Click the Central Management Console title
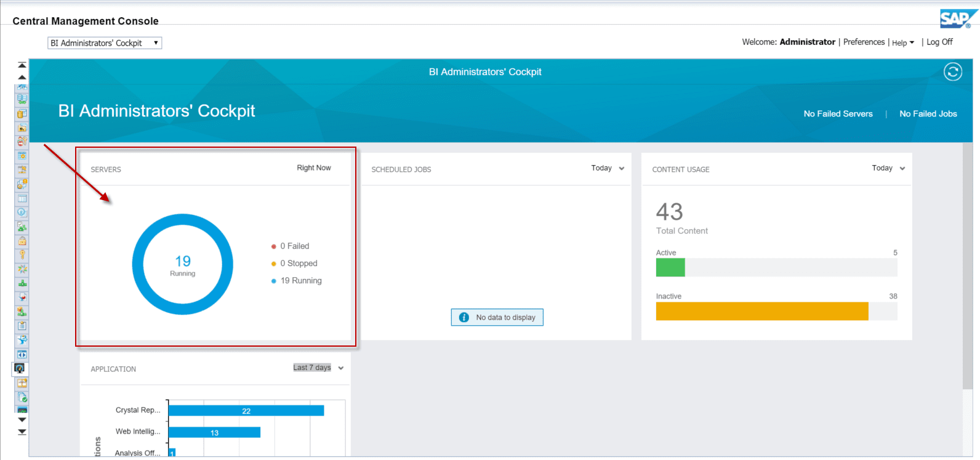The image size is (980, 460). [86, 21]
